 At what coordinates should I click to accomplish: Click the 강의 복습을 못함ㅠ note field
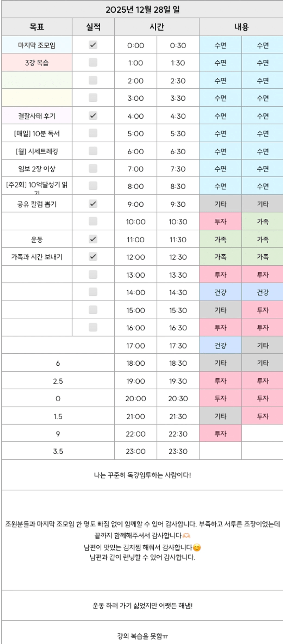click(142, 636)
